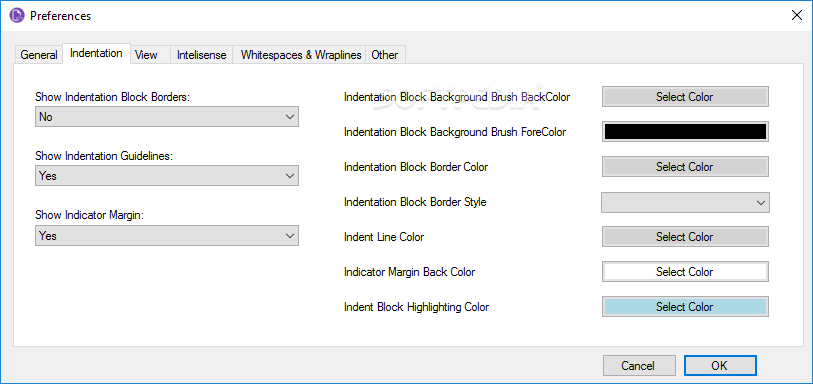Click light blue Indent Block Highlighting Color
Image resolution: width=813 pixels, height=384 pixels.
click(x=685, y=307)
